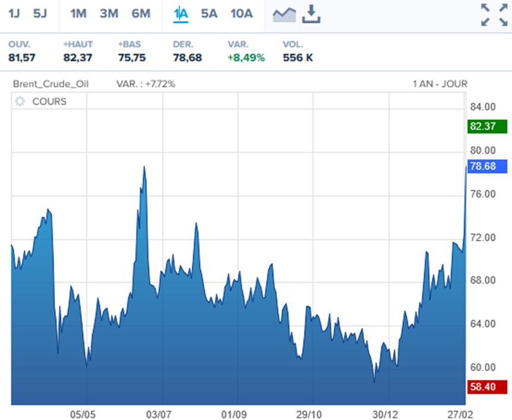Select the active 1A one-year range
The width and height of the screenshot is (512, 420).
pyautogui.click(x=181, y=14)
